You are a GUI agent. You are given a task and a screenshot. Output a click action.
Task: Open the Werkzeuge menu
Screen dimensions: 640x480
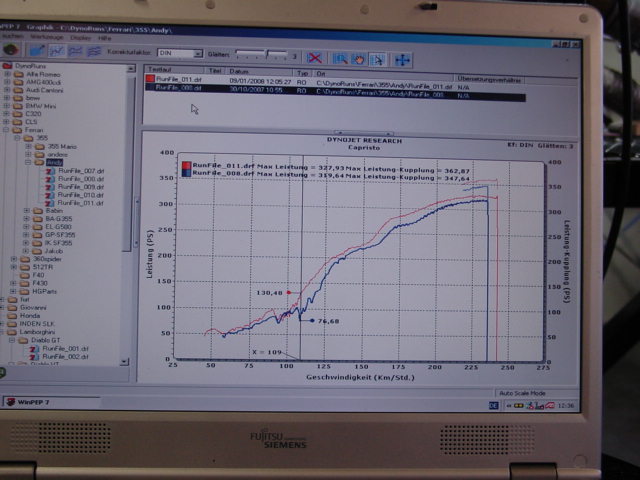pos(47,36)
